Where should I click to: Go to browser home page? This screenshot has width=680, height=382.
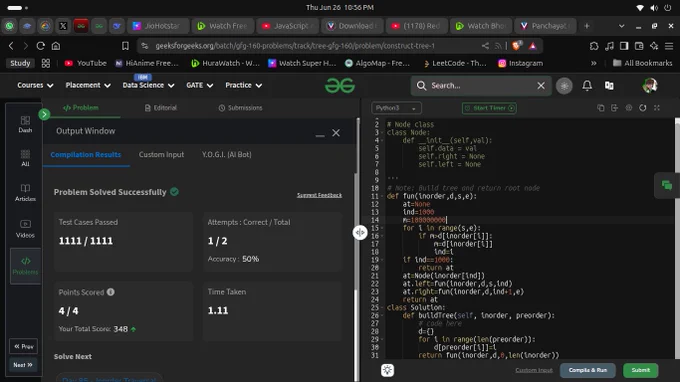point(56,46)
